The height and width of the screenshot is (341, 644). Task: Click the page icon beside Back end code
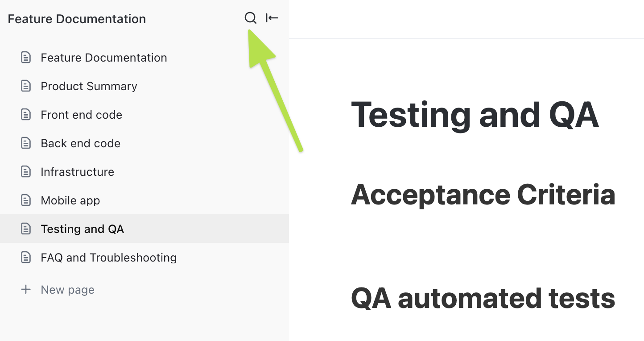tap(26, 143)
